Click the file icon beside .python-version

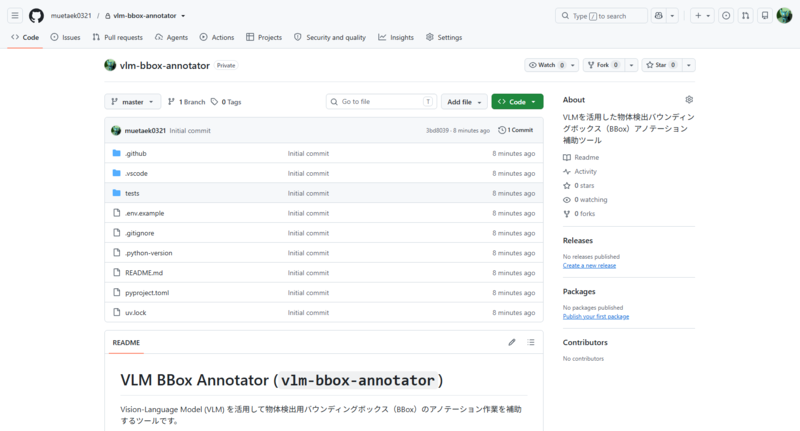[x=116, y=252]
